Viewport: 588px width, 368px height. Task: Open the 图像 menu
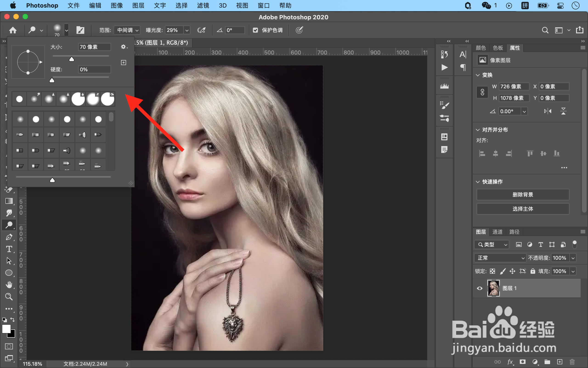tap(117, 5)
